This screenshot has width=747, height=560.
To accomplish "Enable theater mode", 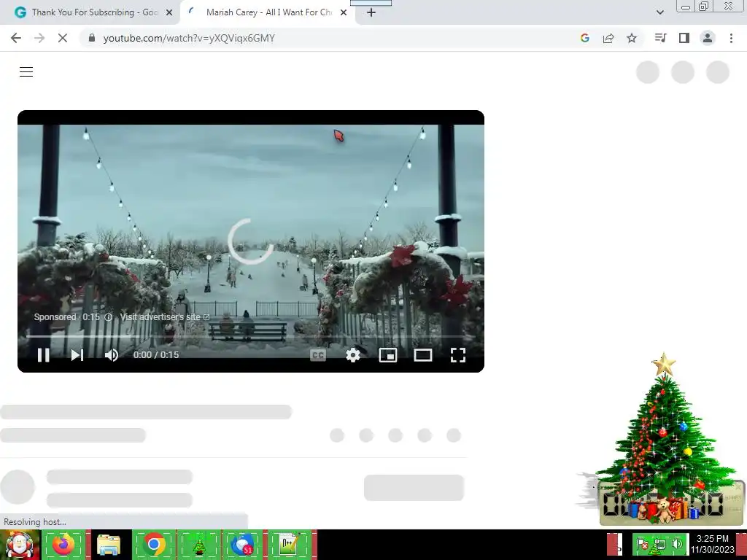I will 423,355.
